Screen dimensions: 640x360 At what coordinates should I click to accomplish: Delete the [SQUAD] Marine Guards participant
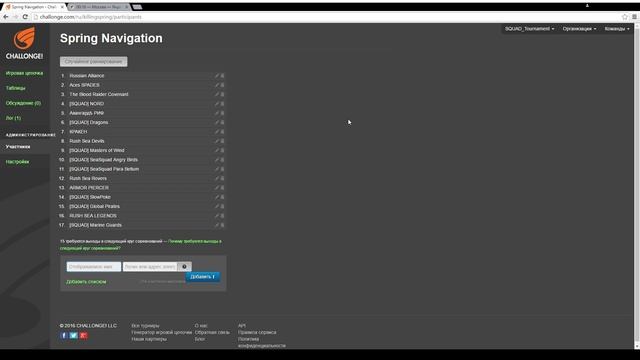pyautogui.click(x=222, y=225)
